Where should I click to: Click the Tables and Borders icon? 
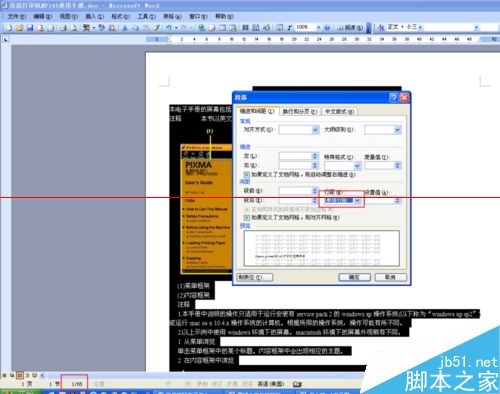coord(212,28)
